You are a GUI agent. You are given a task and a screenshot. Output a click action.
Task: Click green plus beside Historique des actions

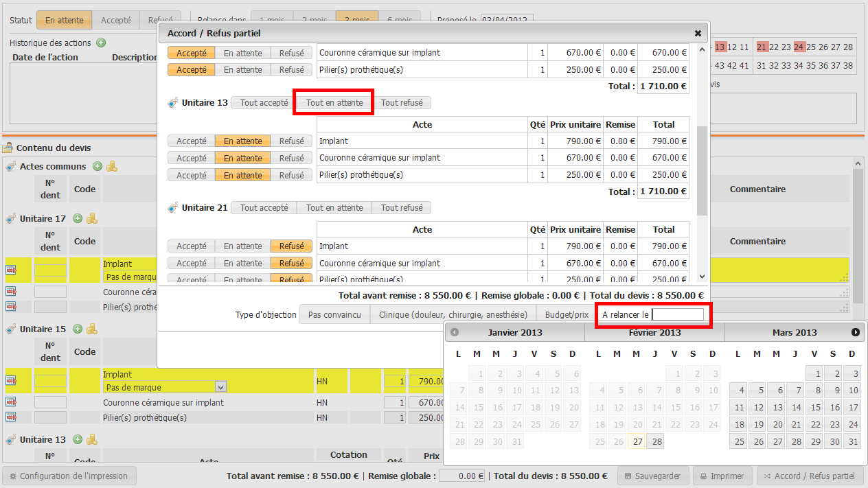(x=101, y=43)
